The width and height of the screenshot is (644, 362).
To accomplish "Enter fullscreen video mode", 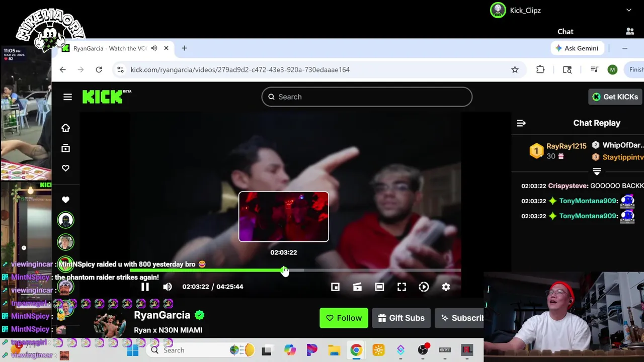I will click(x=401, y=287).
